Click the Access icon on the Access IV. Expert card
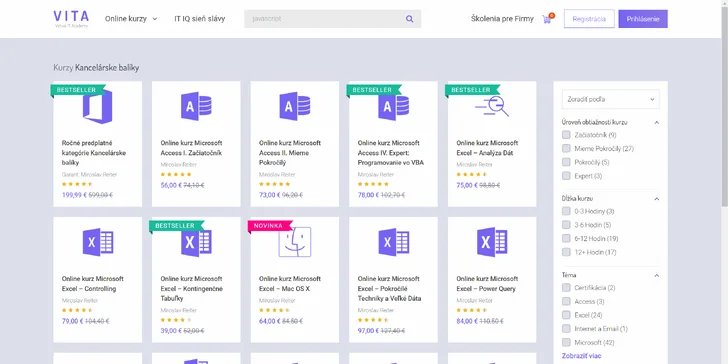This screenshot has width=728, height=364. (393, 106)
